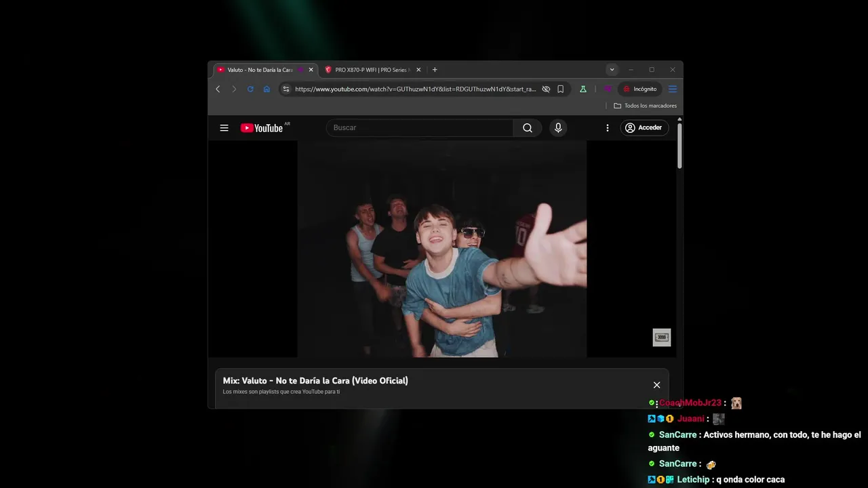
Task: Go back in browser
Action: 218,89
